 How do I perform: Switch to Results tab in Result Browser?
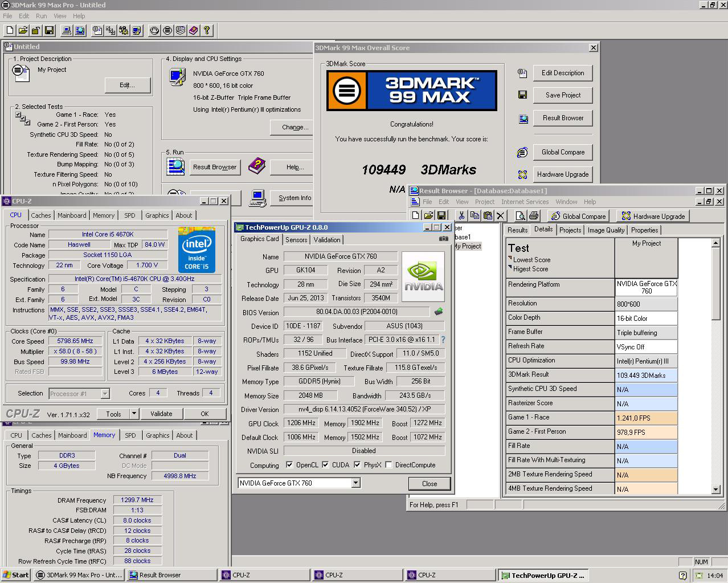(x=517, y=230)
